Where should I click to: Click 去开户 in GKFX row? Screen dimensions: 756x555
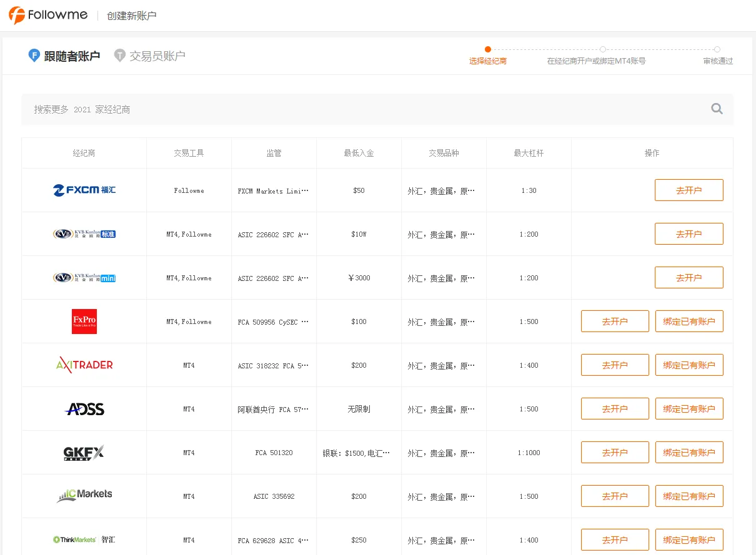615,453
